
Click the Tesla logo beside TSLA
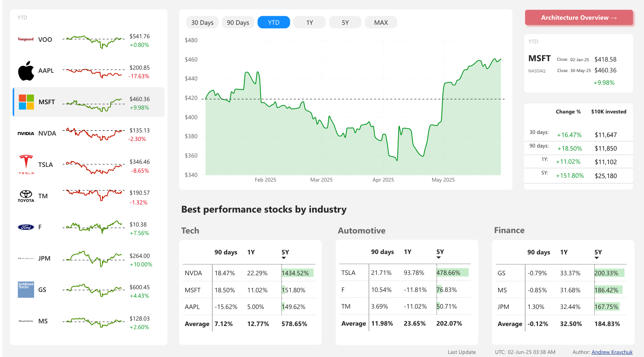point(26,165)
